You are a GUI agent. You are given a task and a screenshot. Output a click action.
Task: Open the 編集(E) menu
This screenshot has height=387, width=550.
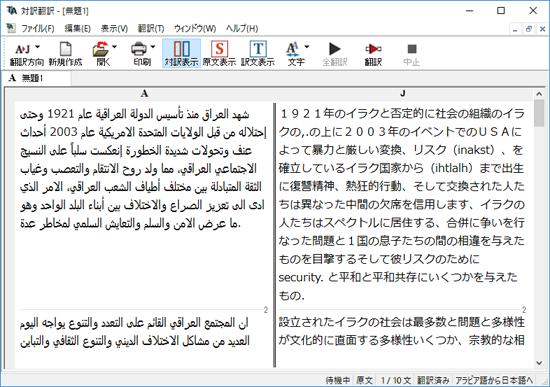[x=78, y=28]
